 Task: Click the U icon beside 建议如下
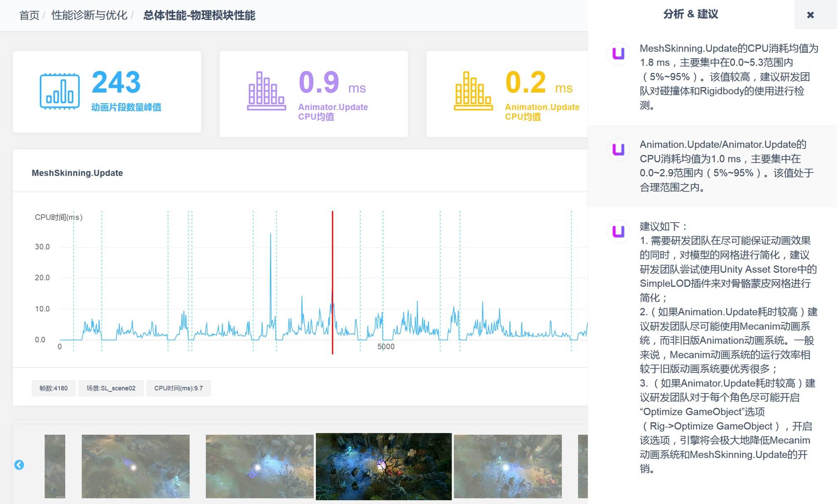[618, 231]
